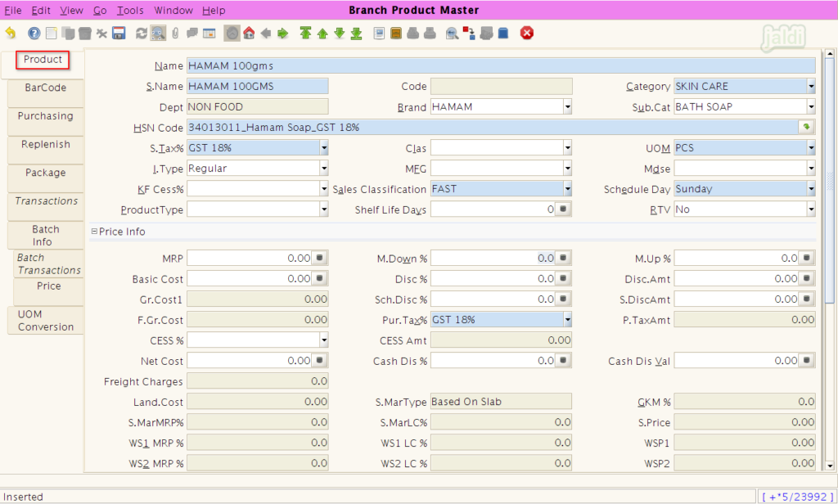The image size is (838, 504).
Task: Click the Basic Cost calculator button
Action: pos(320,278)
